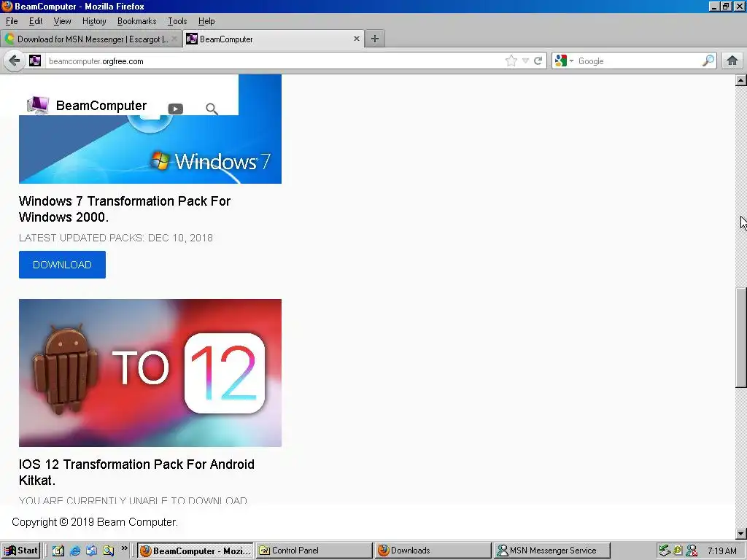
Task: Click the BeamComputer site title text
Action: pyautogui.click(x=101, y=106)
